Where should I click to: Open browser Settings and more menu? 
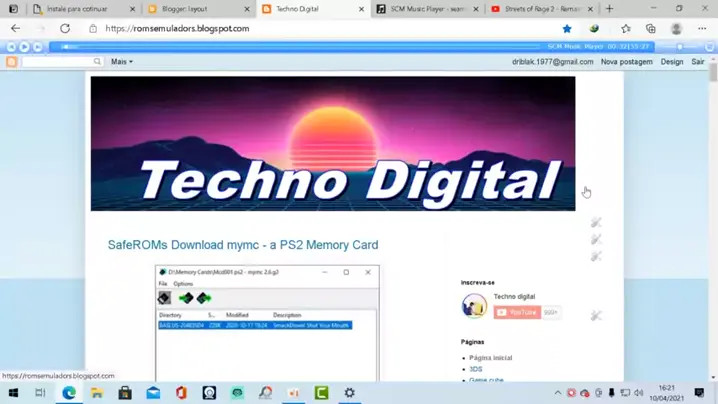click(x=702, y=28)
